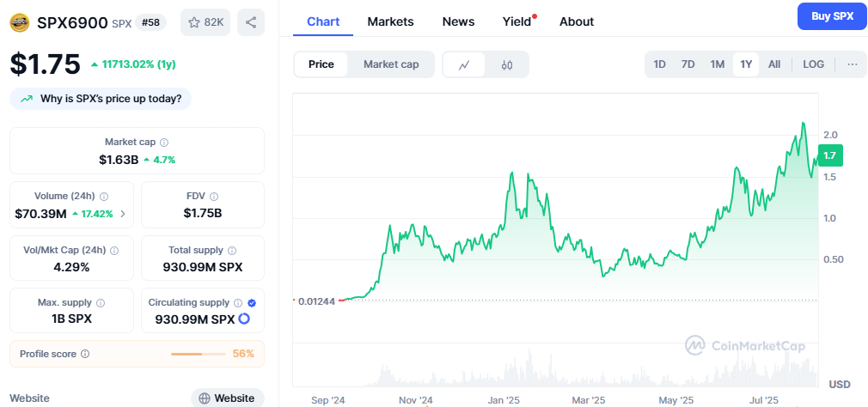Open the Yield tab

517,21
